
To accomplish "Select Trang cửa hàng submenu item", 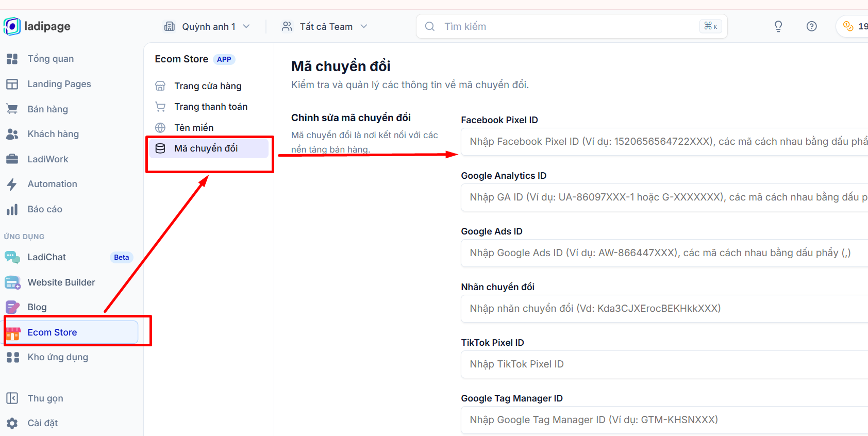I will 209,86.
